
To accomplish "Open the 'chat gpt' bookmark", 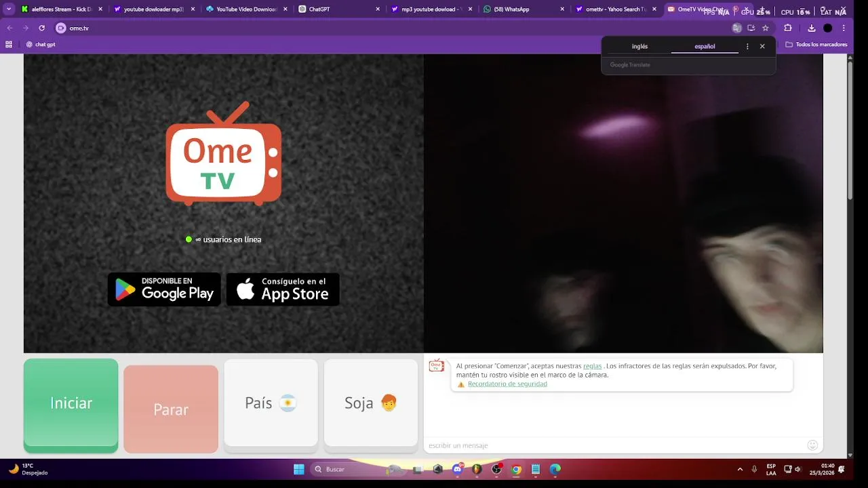I will pyautogui.click(x=41, y=44).
